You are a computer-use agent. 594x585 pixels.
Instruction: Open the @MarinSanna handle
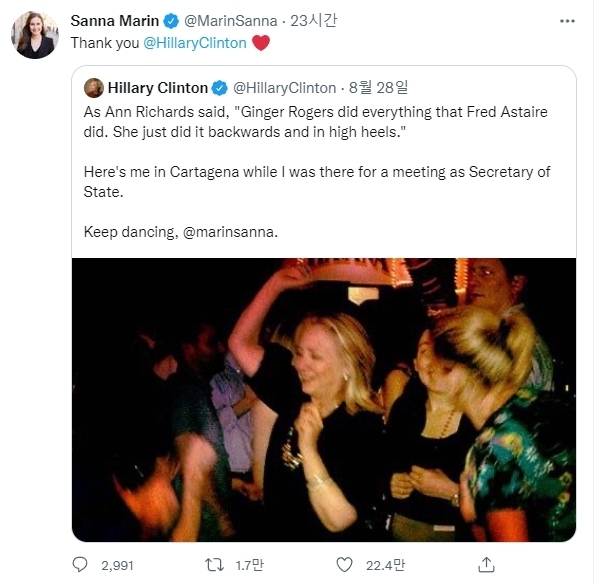click(231, 21)
